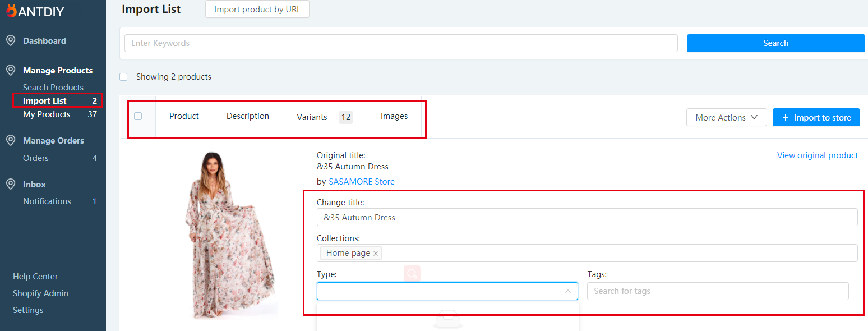This screenshot has height=331, width=868.
Task: Open the Help Center link
Action: pyautogui.click(x=35, y=277)
